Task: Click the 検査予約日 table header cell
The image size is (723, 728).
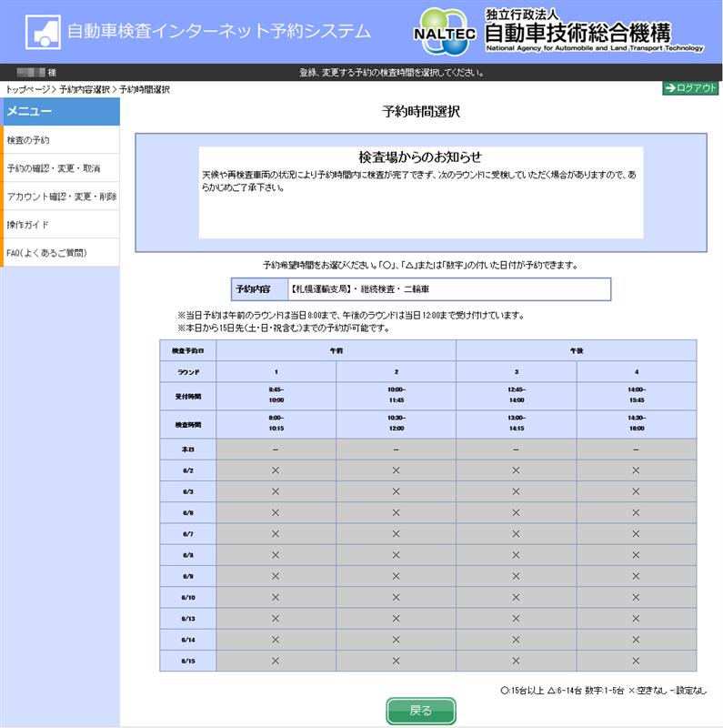Action: pos(188,350)
